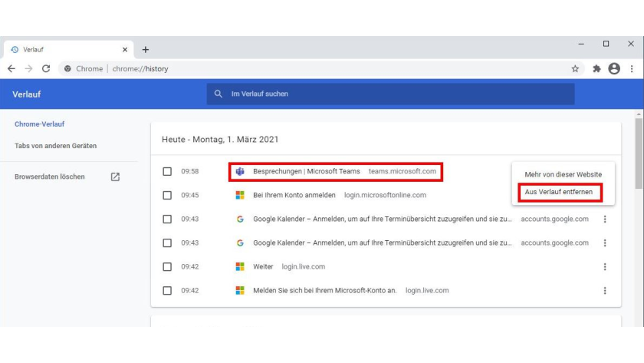
Task: Reload the page with the refresh icon
Action: click(46, 68)
